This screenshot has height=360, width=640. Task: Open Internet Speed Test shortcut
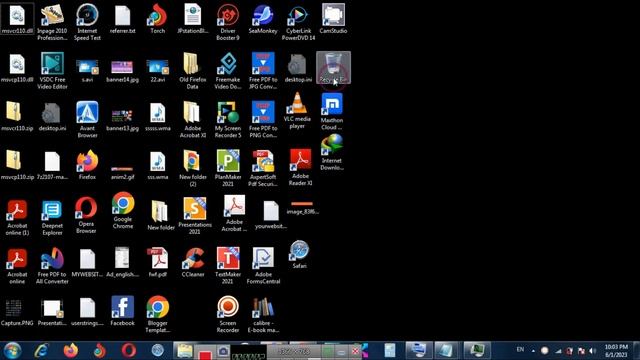point(87,22)
